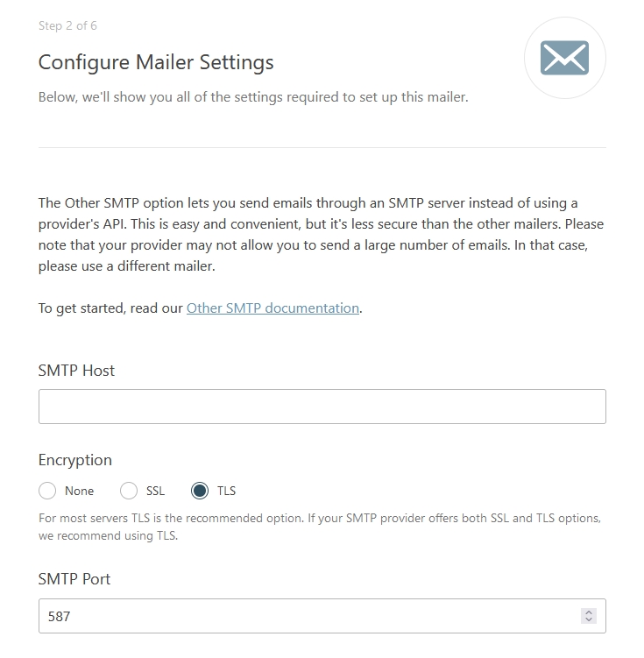The height and width of the screenshot is (658, 644).
Task: Choose the SSL encryption radio button
Action: tap(129, 491)
